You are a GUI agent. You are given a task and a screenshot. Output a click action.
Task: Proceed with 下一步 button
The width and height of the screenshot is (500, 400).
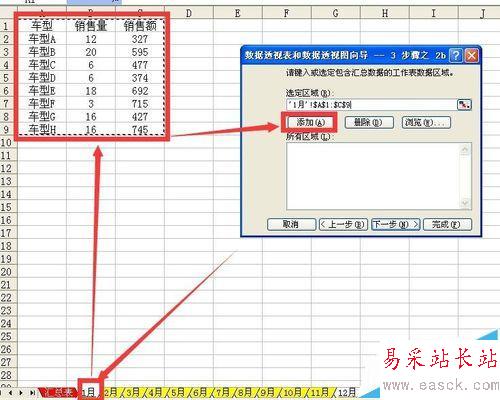tap(396, 224)
